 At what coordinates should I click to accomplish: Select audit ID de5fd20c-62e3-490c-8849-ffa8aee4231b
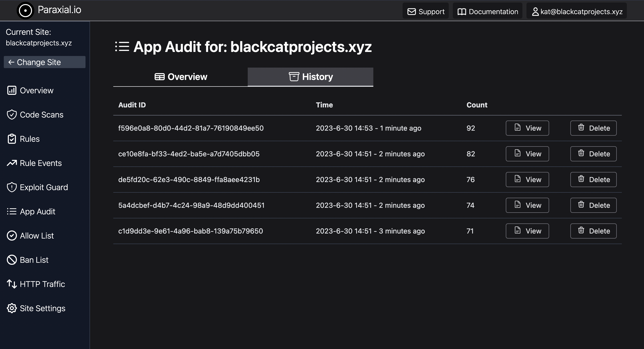pyautogui.click(x=189, y=180)
